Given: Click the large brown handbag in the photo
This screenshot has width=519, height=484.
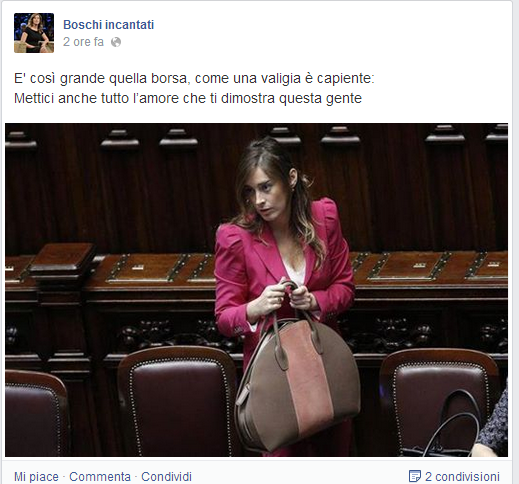Looking at the screenshot, I should pos(298,378).
